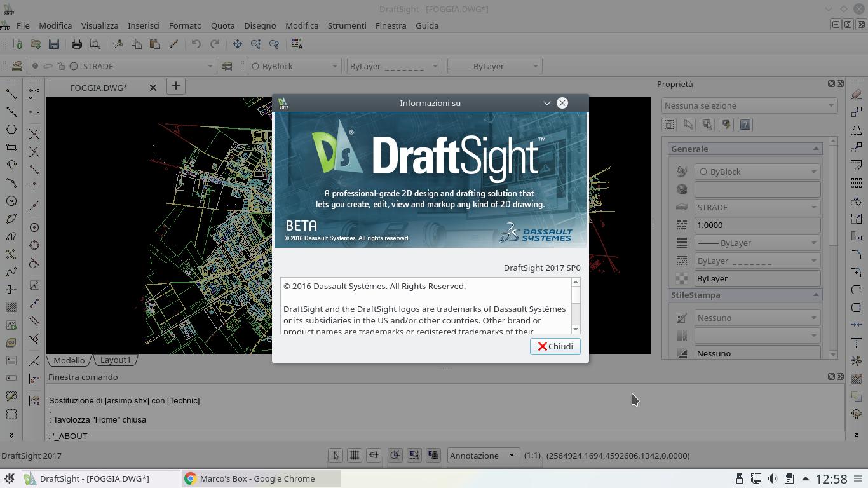Click the New drawing icon
This screenshot has height=488, width=868.
coord(18,44)
